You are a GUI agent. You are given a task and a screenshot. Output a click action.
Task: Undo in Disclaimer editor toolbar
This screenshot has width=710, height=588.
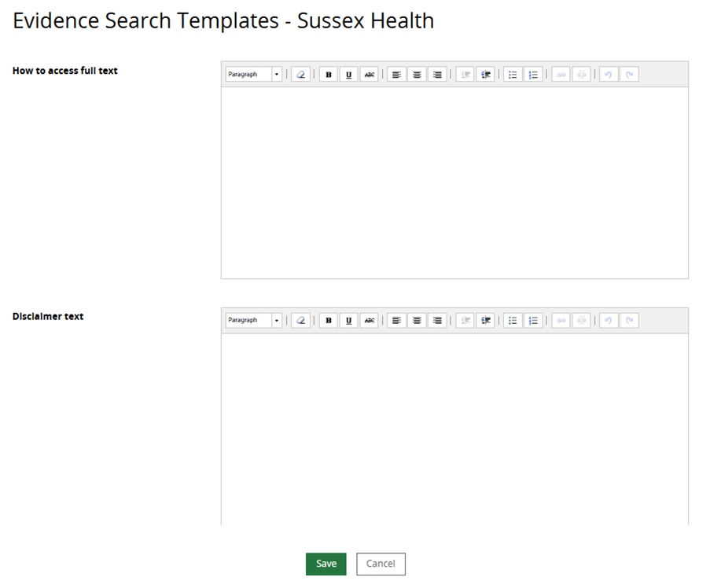pos(609,321)
